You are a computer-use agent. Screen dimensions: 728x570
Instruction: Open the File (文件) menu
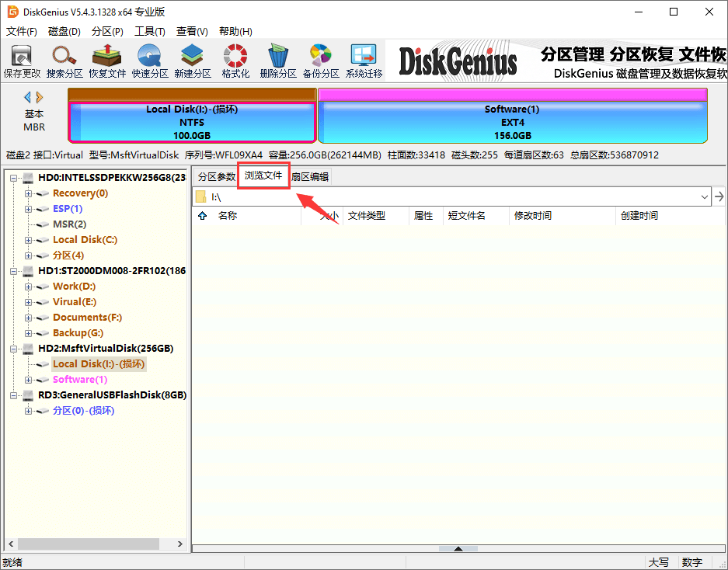pyautogui.click(x=21, y=32)
